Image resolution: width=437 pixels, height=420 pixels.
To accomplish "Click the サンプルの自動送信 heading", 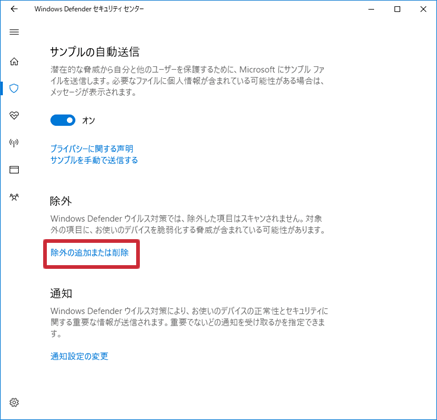I will click(95, 52).
